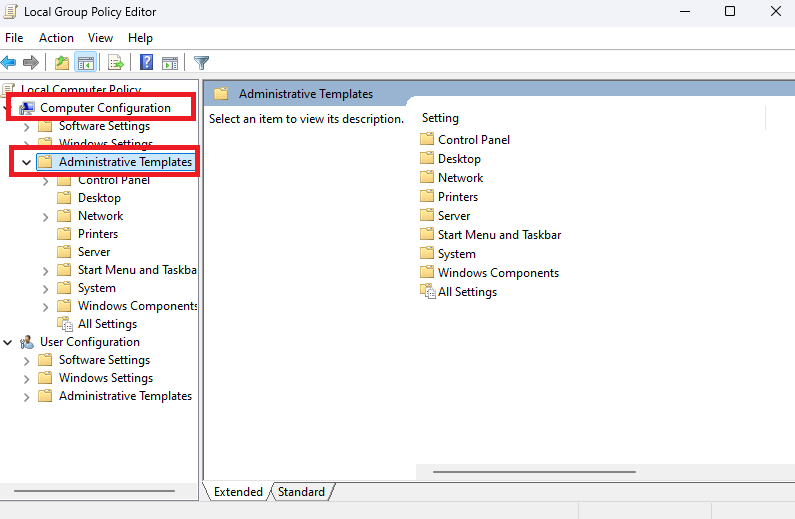This screenshot has height=519, width=795.
Task: Click Network folder icon in right pane
Action: 427,177
